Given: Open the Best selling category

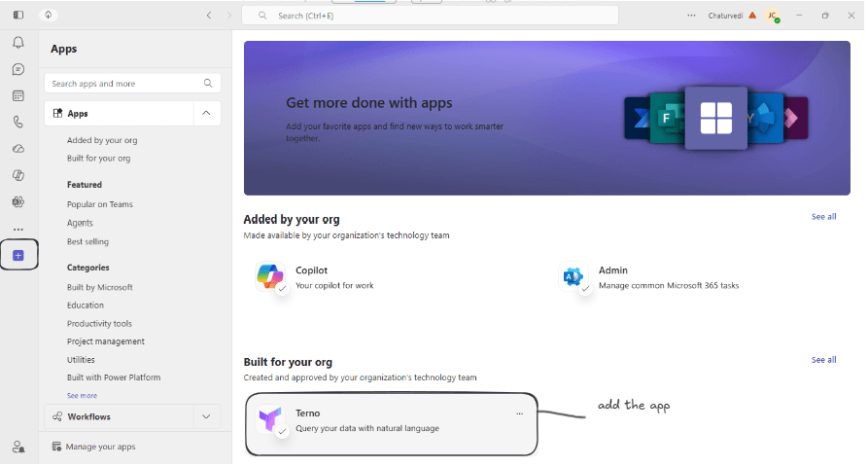Looking at the screenshot, I should 87,241.
